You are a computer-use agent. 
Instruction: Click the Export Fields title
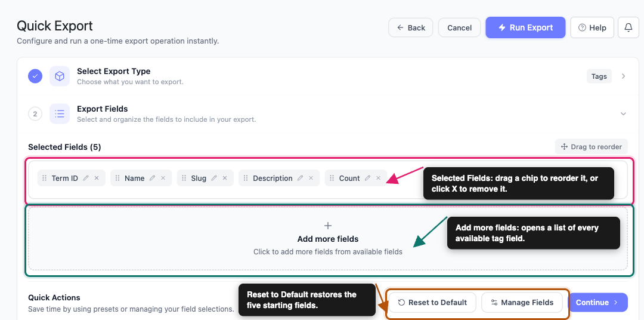pyautogui.click(x=103, y=109)
